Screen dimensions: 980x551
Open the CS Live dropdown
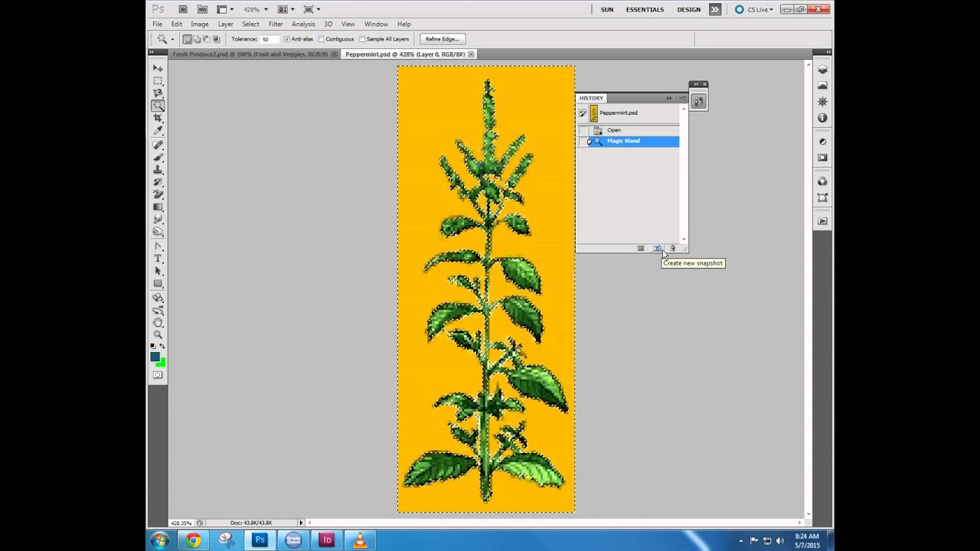click(x=755, y=9)
